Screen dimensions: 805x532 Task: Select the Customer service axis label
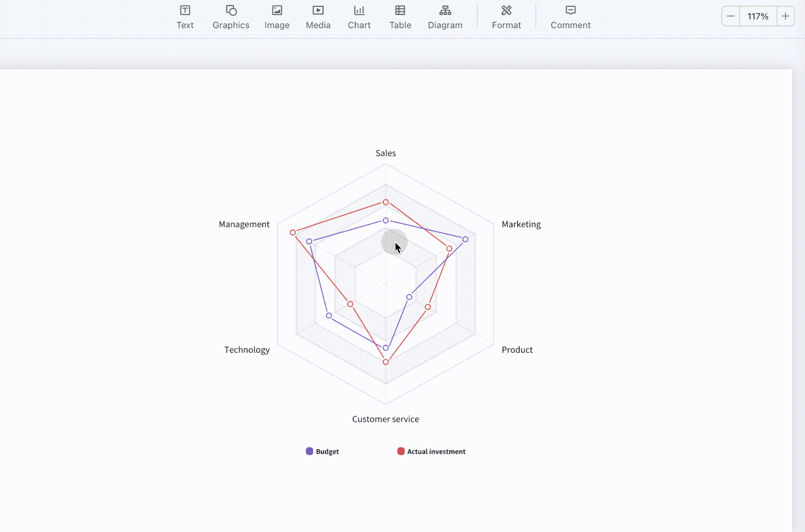pos(386,419)
